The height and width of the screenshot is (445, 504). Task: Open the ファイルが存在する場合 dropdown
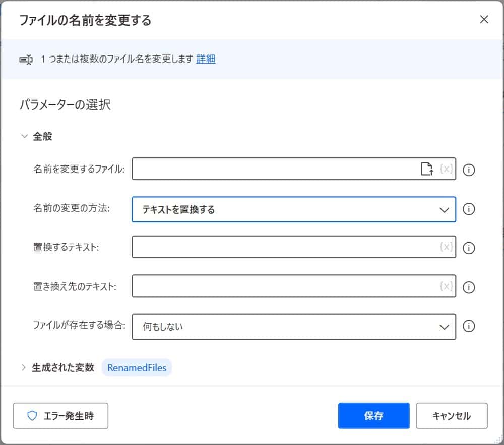444,326
